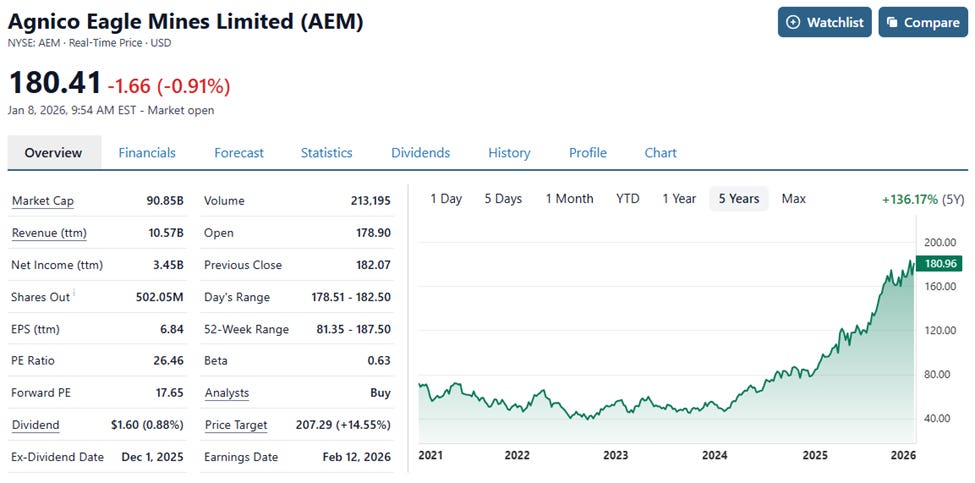The width and height of the screenshot is (975, 483).
Task: Set chart range to 1 Day
Action: (446, 199)
